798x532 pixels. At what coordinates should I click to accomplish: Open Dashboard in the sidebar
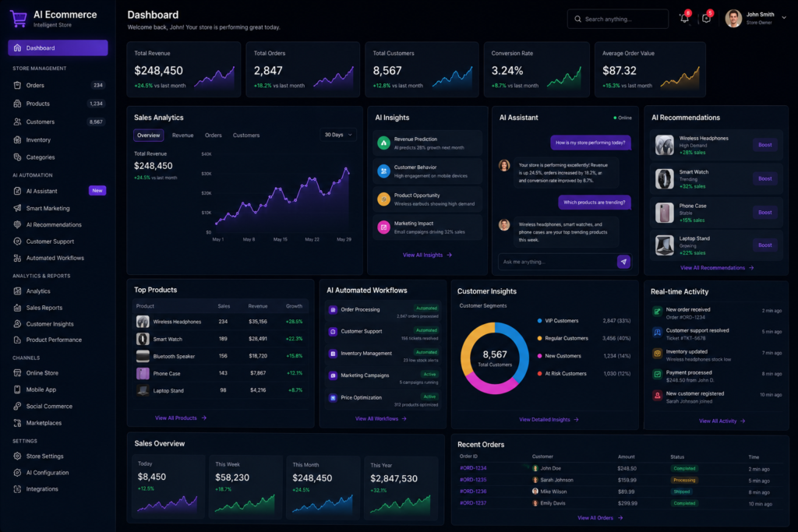[x=58, y=48]
